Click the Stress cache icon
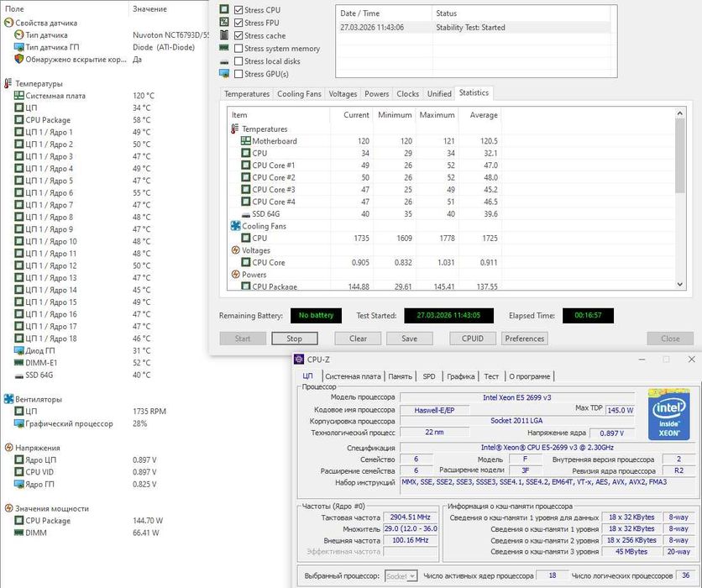The width and height of the screenshot is (702, 588). point(224,35)
